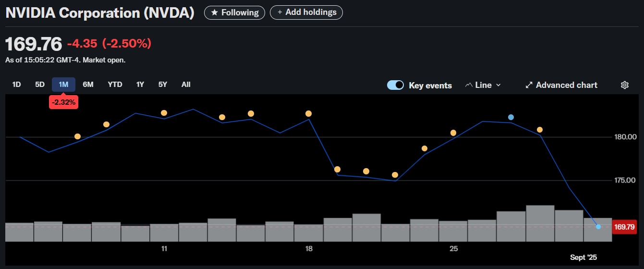Click the -2.32% change badge
Viewport: 644px width, 269px height.
pos(63,102)
